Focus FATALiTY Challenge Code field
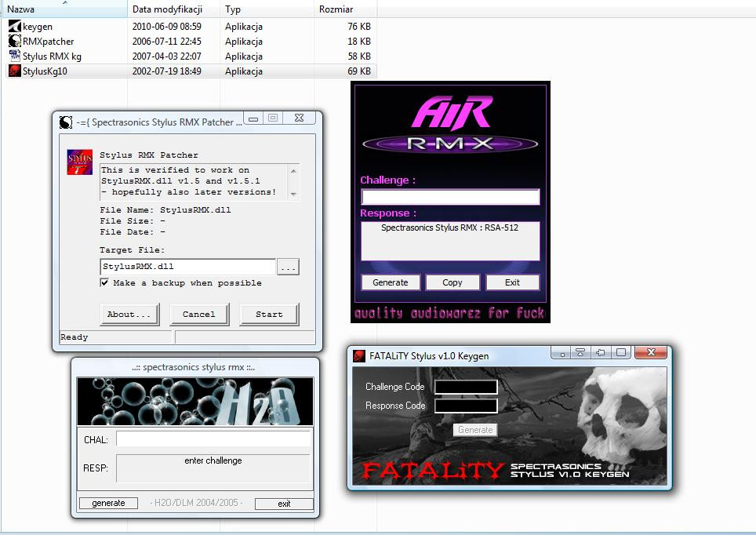The width and height of the screenshot is (756, 535). click(466, 387)
